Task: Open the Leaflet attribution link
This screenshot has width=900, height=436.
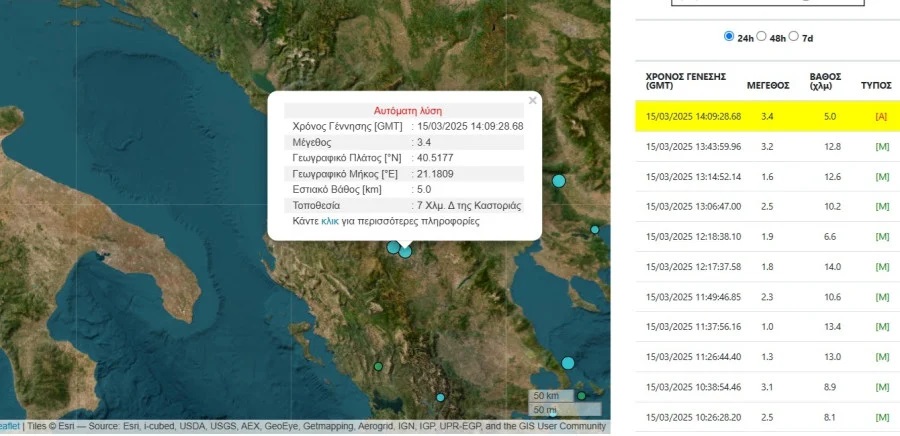Action: click(x=10, y=426)
